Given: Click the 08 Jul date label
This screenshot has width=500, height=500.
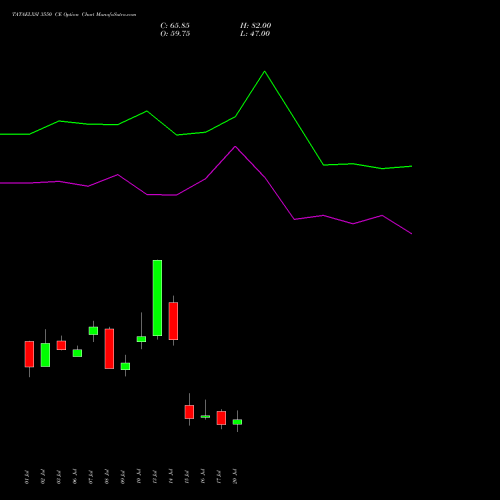Looking at the screenshot, I should click(x=107, y=477).
